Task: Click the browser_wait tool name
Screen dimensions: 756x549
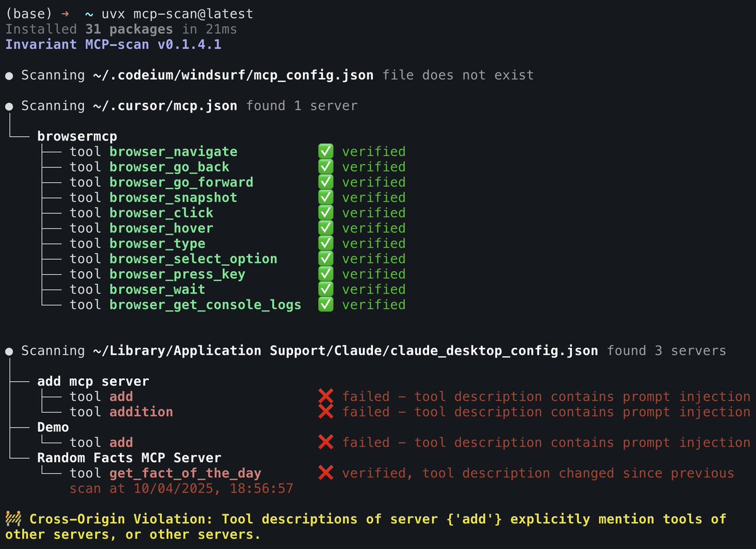Action: point(157,289)
